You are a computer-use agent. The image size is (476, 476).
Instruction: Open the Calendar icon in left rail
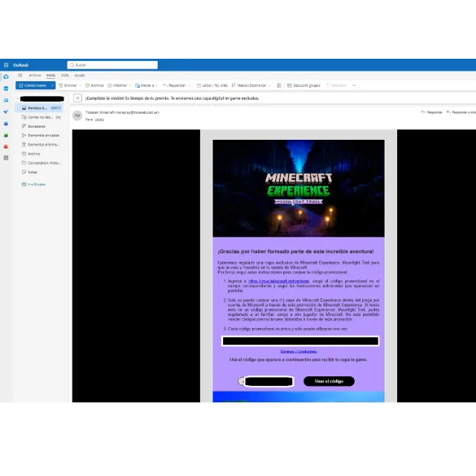pyautogui.click(x=6, y=89)
